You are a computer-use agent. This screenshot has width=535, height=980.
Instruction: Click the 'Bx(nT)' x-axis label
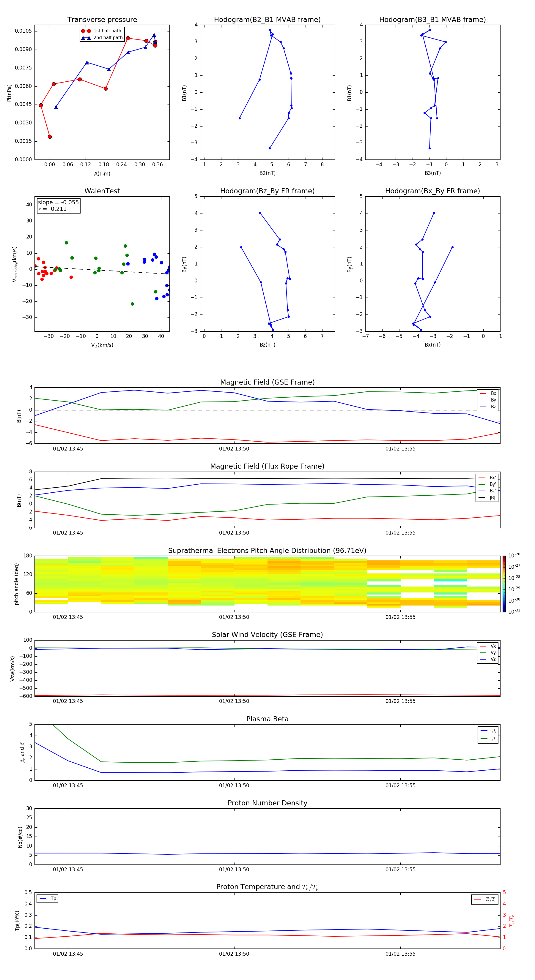coord(432,345)
